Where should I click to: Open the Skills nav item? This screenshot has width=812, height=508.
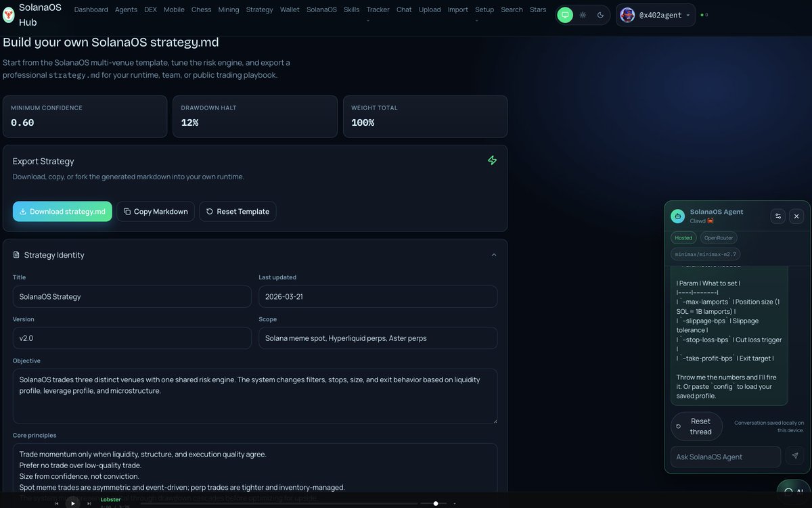[351, 9]
